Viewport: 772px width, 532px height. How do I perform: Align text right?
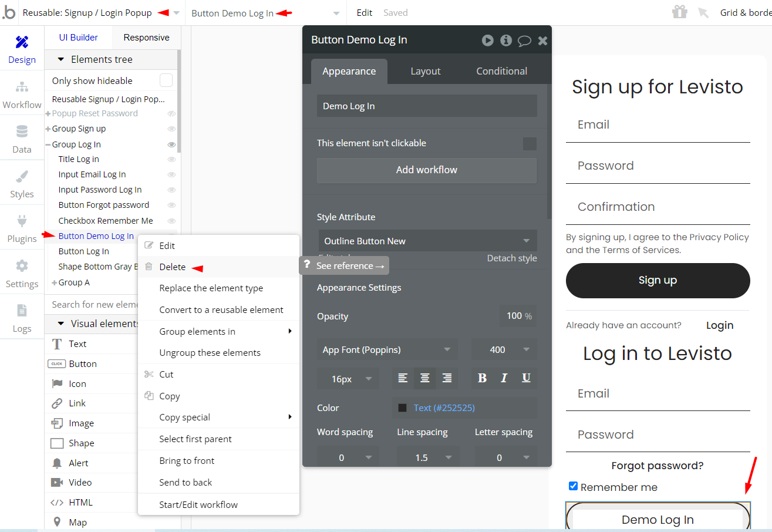click(447, 378)
